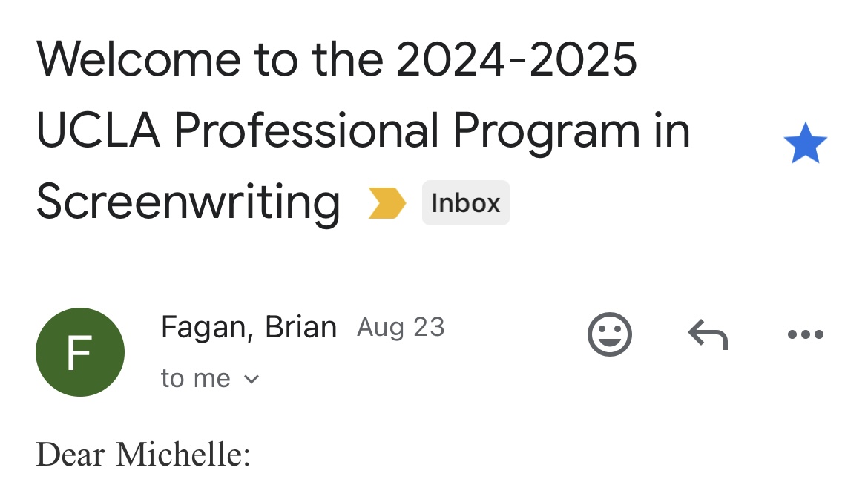Toggle the blue star on this email
868x502 pixels.
[805, 145]
